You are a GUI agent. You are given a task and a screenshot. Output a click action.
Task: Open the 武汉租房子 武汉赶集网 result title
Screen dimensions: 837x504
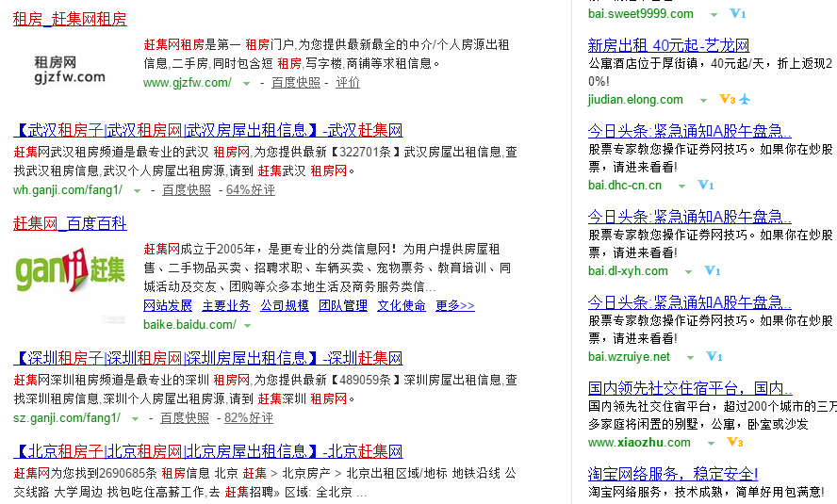point(208,130)
